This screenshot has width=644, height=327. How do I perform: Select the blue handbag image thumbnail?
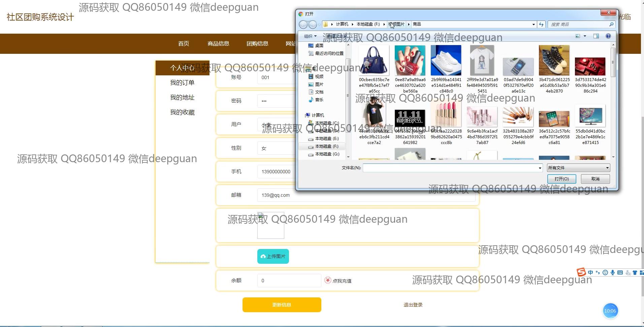click(374, 60)
